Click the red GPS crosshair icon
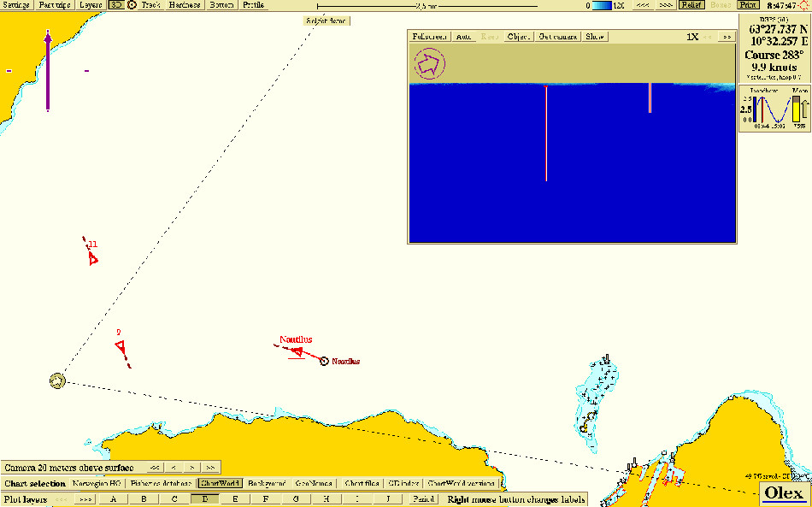This screenshot has width=812, height=507. (803, 6)
